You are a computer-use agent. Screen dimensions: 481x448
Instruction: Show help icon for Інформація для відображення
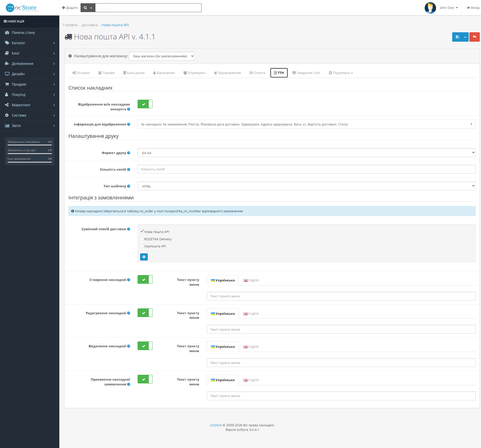pyautogui.click(x=129, y=124)
